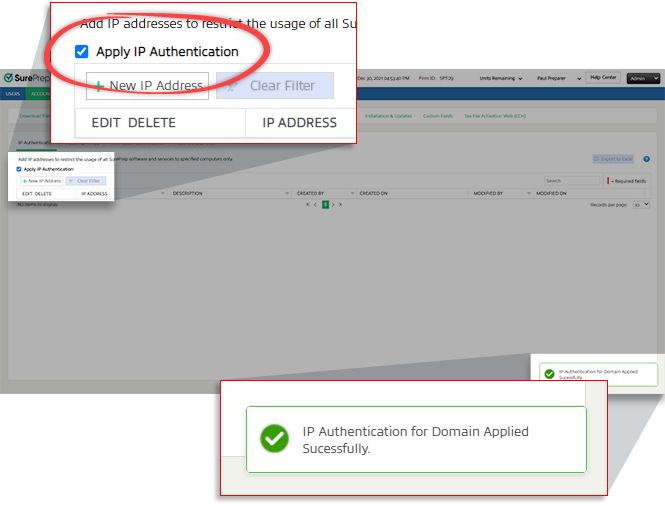
Task: Open Tax File Activation Web (CCH) link
Action: point(495,116)
